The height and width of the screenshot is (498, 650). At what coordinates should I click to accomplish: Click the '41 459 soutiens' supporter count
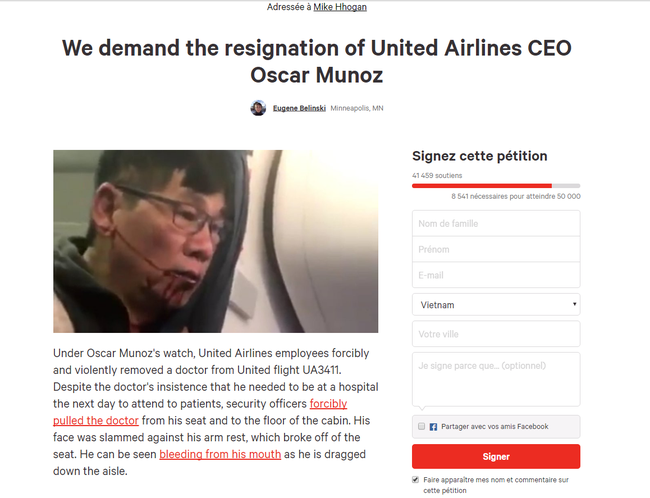[435, 175]
